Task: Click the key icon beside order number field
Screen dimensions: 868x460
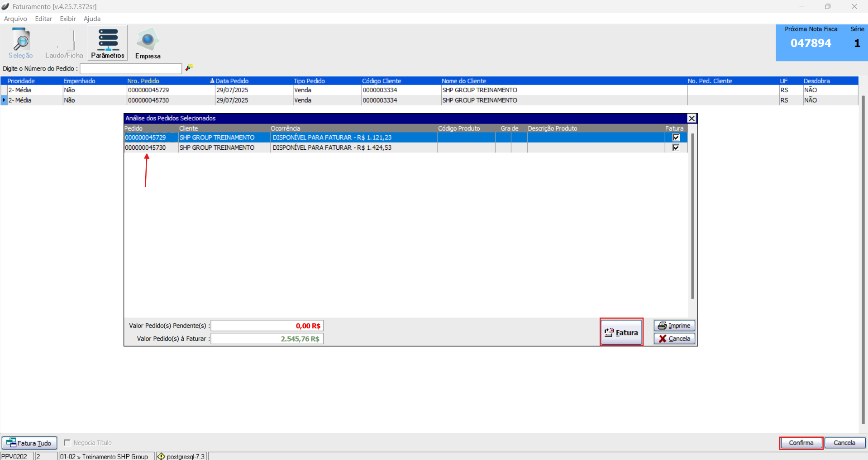Action: click(189, 68)
